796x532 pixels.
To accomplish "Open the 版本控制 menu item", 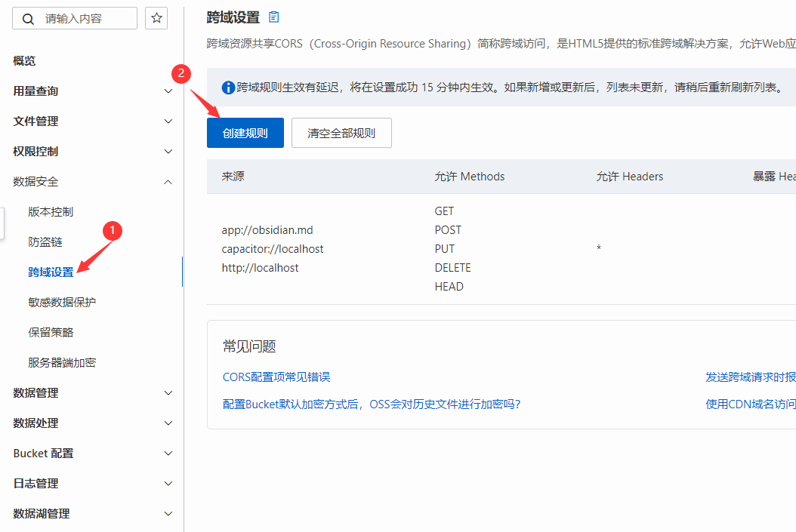I will point(51,212).
